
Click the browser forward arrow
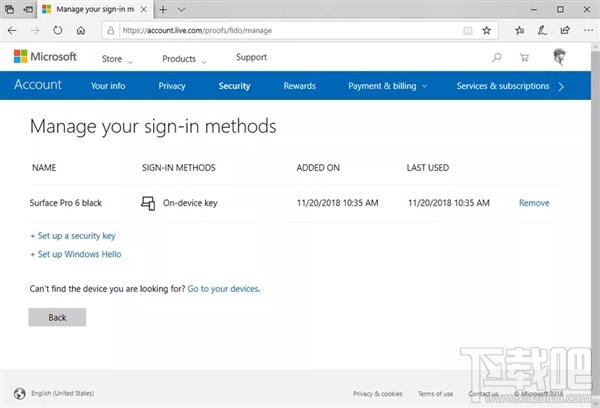35,30
